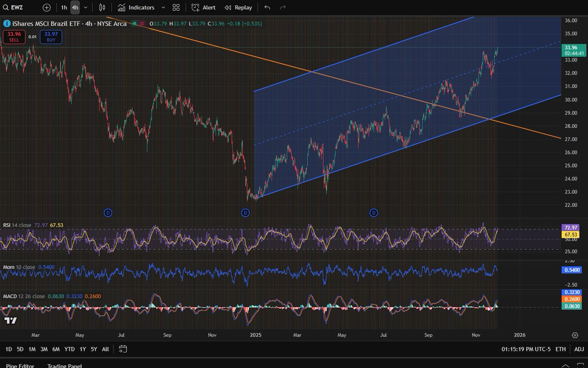The height and width of the screenshot is (368, 588).
Task: Click the pink wavy data-mode icon in legend
Action: pos(142,23)
